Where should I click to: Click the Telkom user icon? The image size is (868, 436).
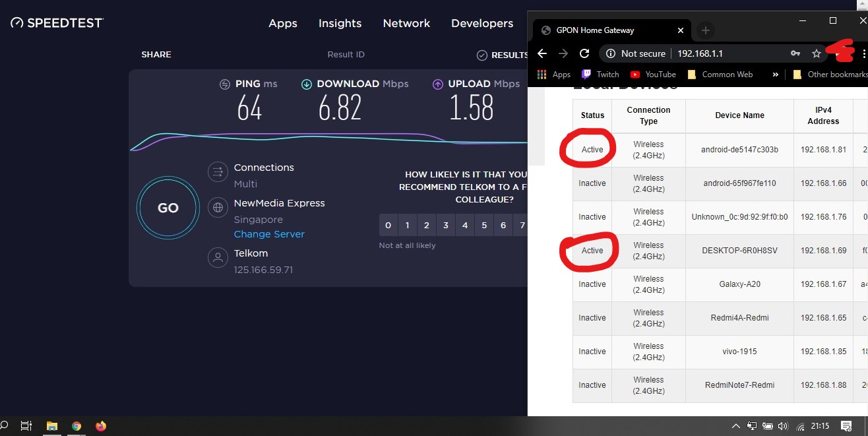(218, 258)
